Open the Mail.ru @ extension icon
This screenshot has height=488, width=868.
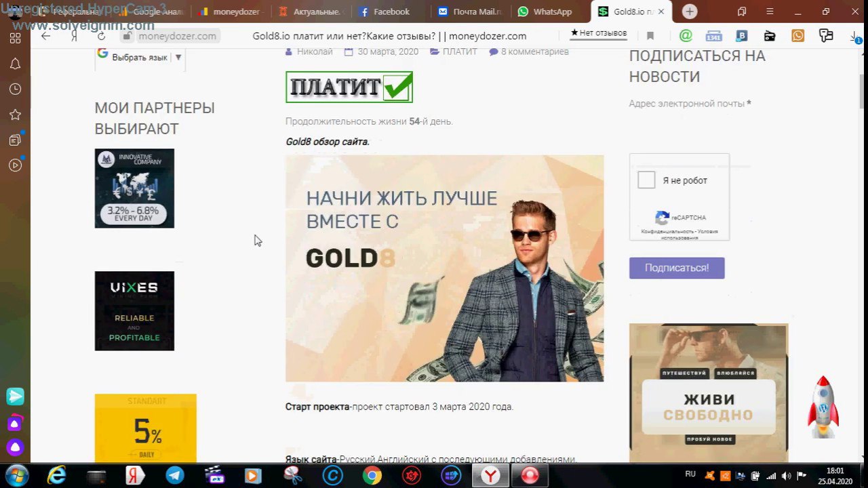(x=686, y=36)
